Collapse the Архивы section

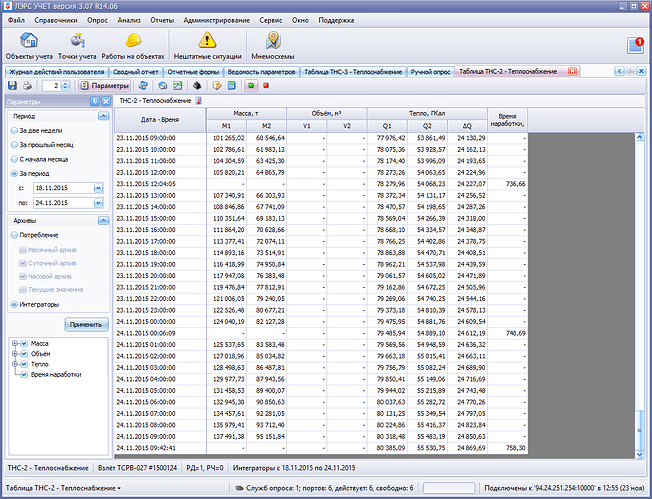(x=103, y=221)
